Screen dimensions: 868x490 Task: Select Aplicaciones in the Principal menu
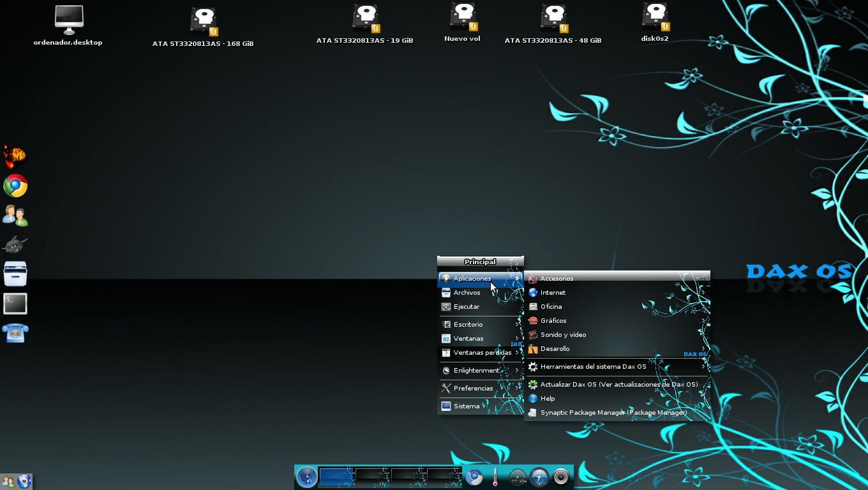coord(481,279)
